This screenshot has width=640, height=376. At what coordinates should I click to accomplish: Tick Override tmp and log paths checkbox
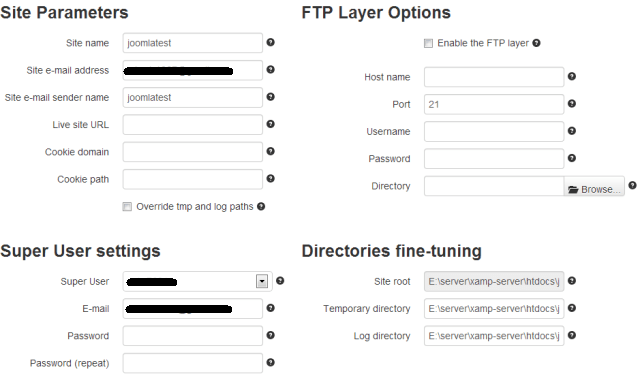(127, 207)
